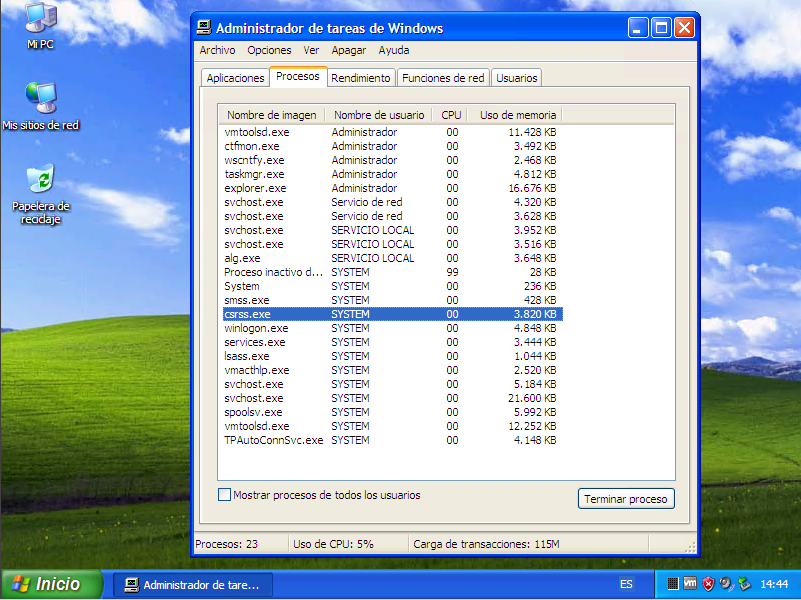Click the Carga de transacciones: 115M status entry
Screen dimensions: 801x600
(x=486, y=544)
